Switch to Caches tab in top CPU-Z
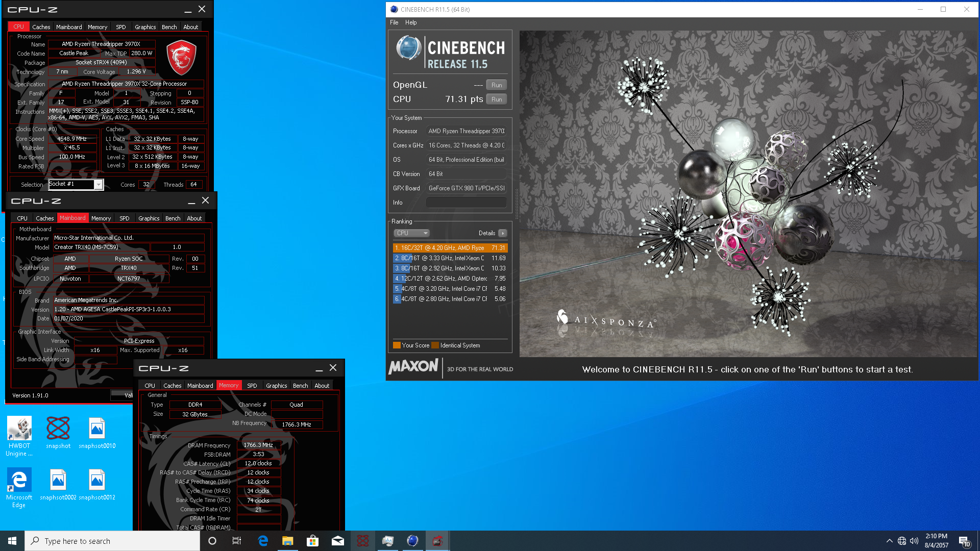The width and height of the screenshot is (980, 551). click(x=41, y=27)
